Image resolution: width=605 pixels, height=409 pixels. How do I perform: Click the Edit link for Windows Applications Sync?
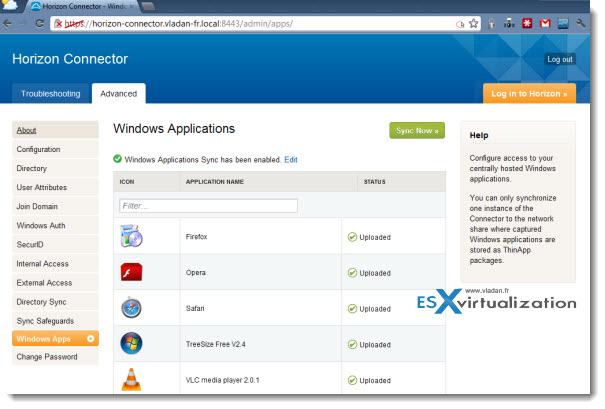click(x=291, y=159)
